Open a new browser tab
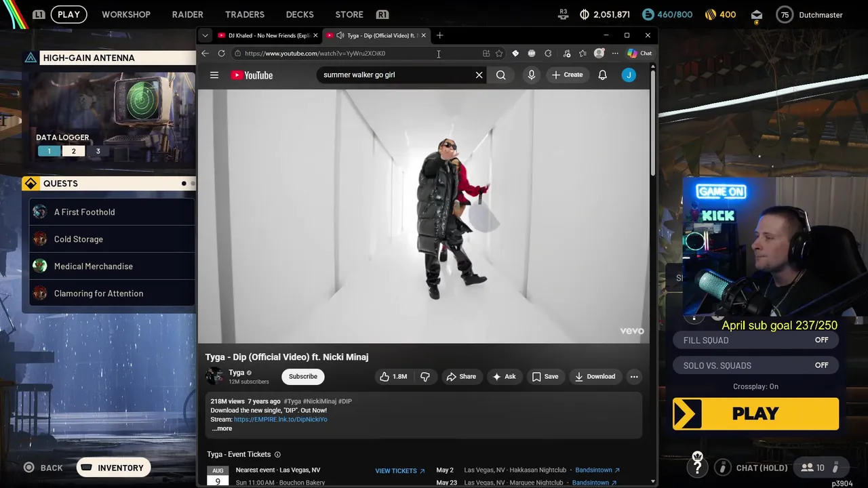Viewport: 868px width, 488px height. click(x=439, y=35)
